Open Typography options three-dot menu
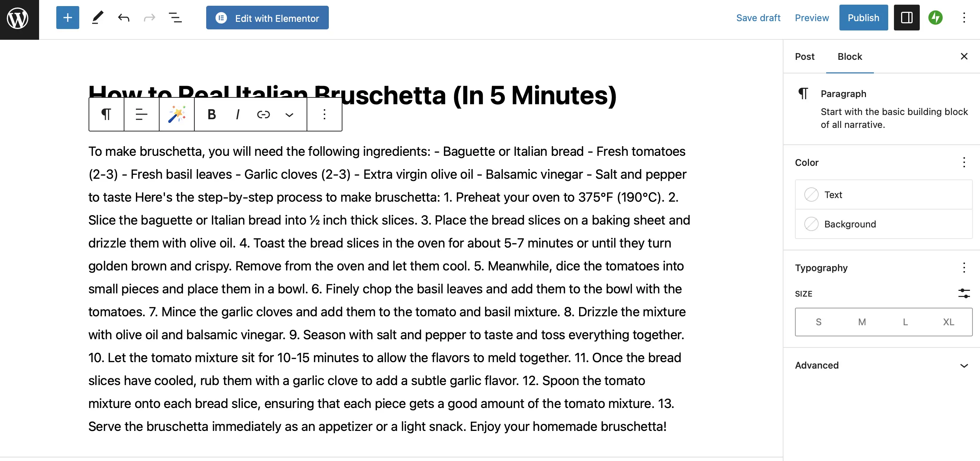The width and height of the screenshot is (980, 461). 964,268
